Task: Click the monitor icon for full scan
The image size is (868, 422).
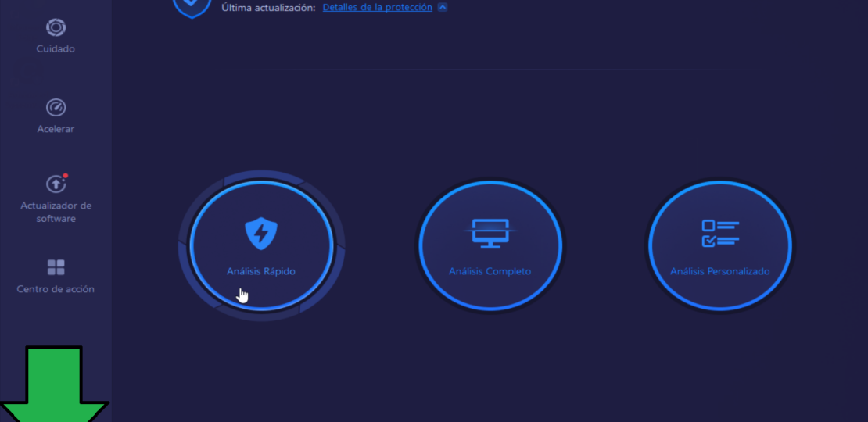Action: [490, 233]
